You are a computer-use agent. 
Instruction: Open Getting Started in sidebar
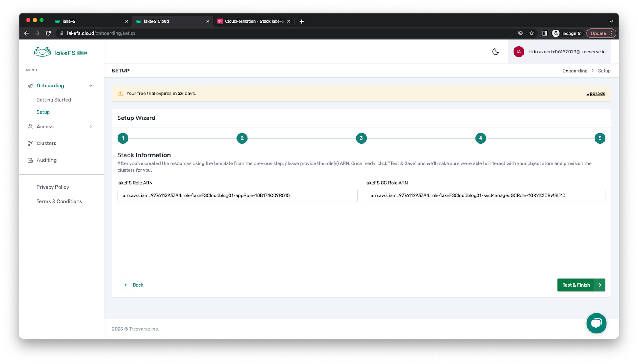pos(54,100)
